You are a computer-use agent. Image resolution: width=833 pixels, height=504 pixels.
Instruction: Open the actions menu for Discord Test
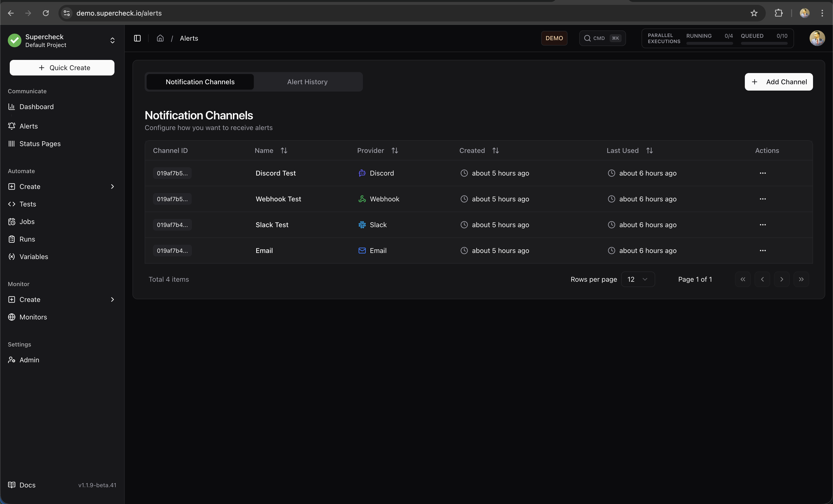(762, 173)
